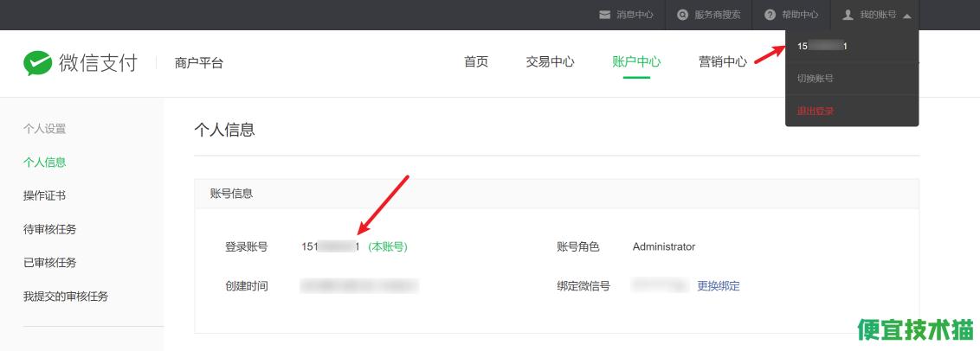The image size is (980, 351).
Task: Open 操作证书 in the sidebar
Action: pyautogui.click(x=44, y=196)
